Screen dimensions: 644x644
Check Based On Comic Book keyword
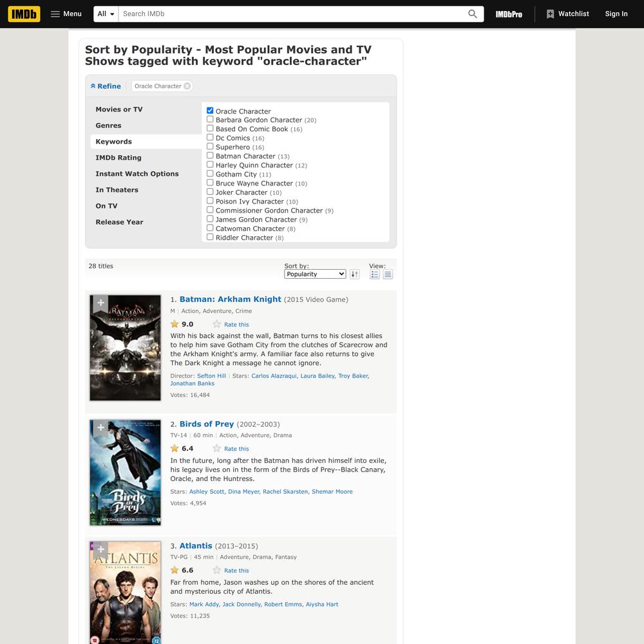tap(210, 128)
